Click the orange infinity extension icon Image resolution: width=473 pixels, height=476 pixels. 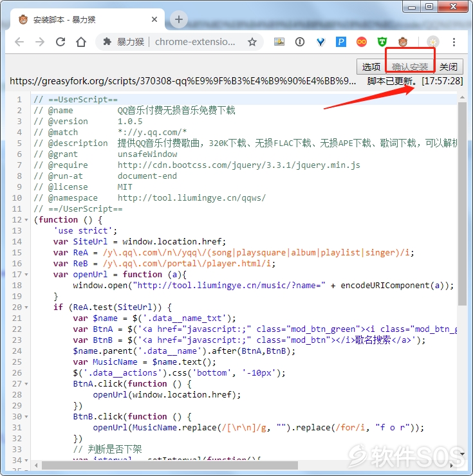(362, 42)
